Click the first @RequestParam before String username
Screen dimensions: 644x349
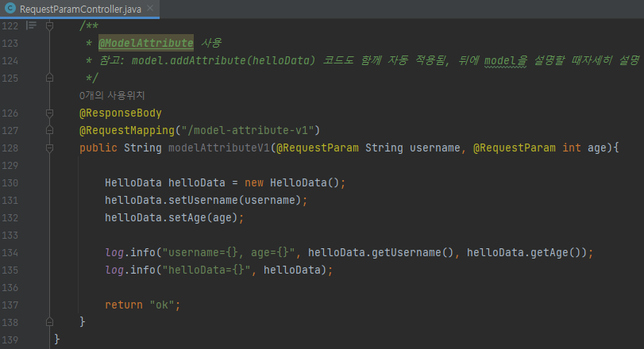(x=317, y=148)
